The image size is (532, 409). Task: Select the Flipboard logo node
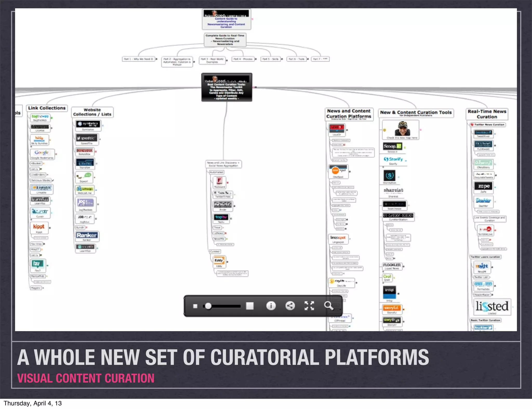point(219,182)
